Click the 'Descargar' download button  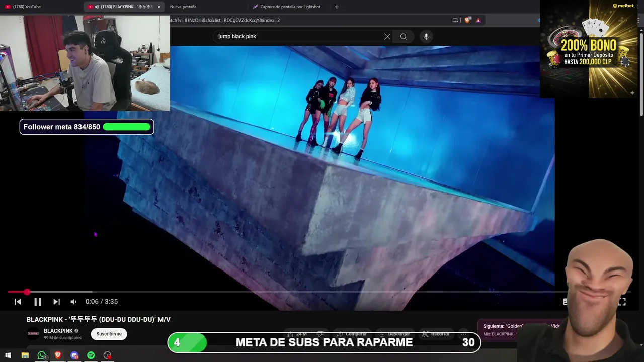click(x=394, y=334)
